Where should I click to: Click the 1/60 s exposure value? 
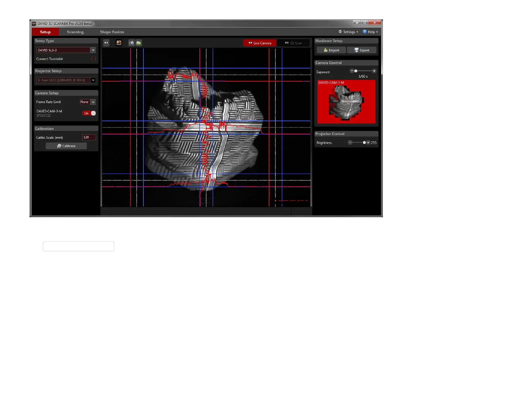pos(363,77)
